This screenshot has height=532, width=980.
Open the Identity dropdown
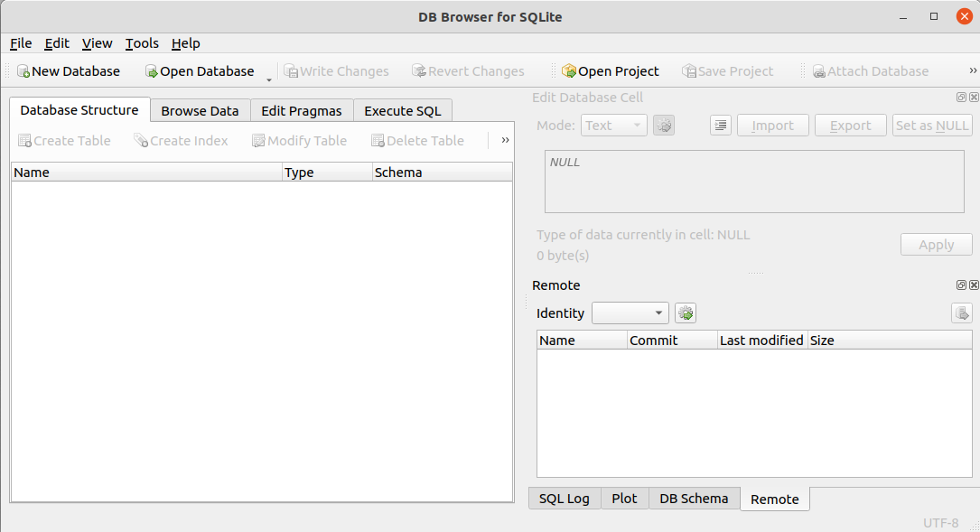630,313
